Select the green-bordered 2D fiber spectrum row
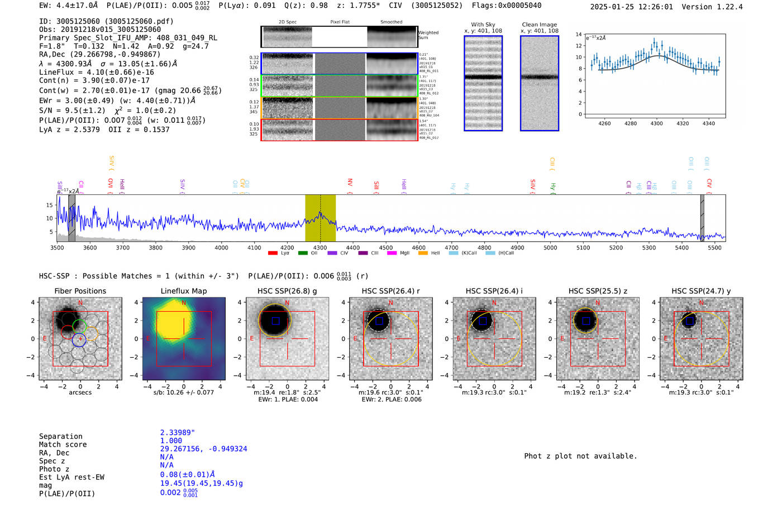 tap(339, 85)
